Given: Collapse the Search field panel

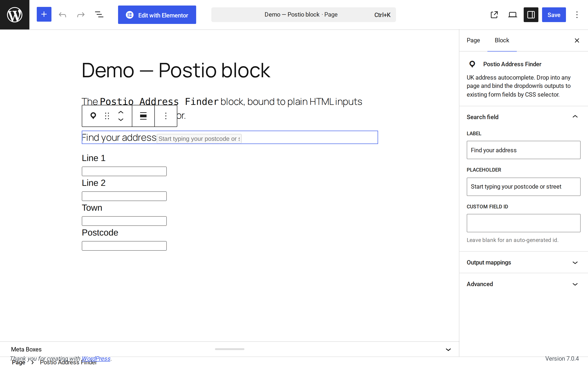Looking at the screenshot, I should click(x=523, y=117).
